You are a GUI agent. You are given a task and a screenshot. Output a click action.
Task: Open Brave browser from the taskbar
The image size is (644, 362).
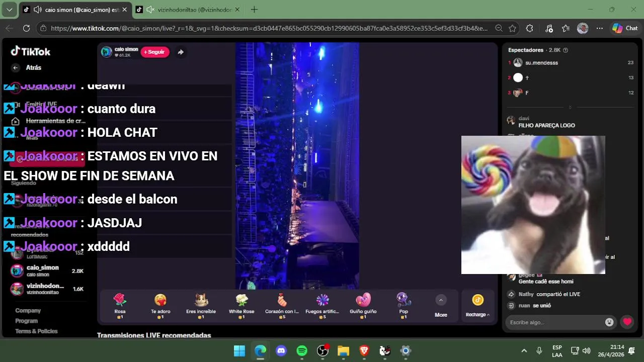(364, 351)
